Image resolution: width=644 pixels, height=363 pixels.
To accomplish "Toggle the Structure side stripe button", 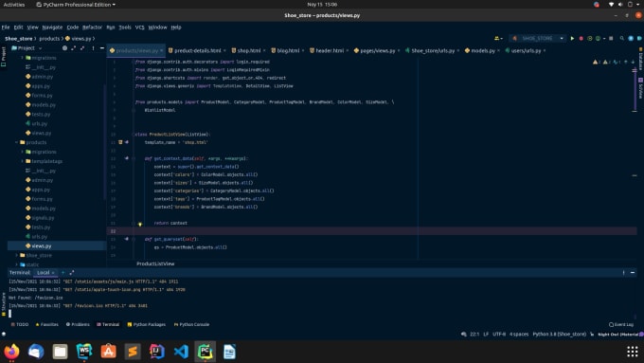I will (3, 304).
